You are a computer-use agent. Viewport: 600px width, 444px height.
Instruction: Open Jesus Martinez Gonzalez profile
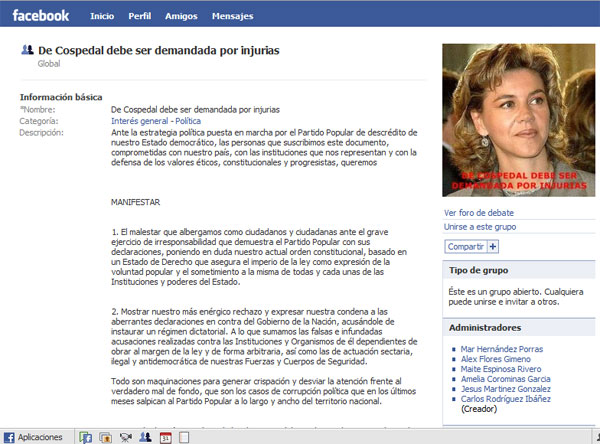pyautogui.click(x=505, y=389)
